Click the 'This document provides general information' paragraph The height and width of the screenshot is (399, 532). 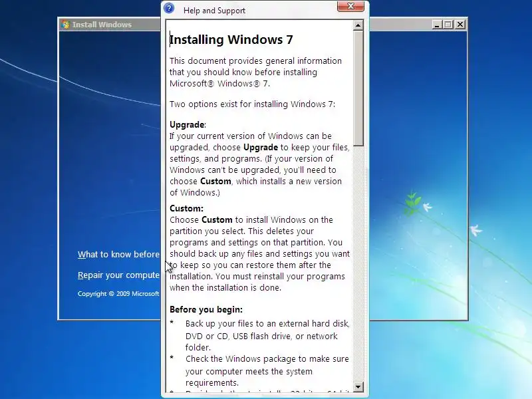[x=255, y=72]
